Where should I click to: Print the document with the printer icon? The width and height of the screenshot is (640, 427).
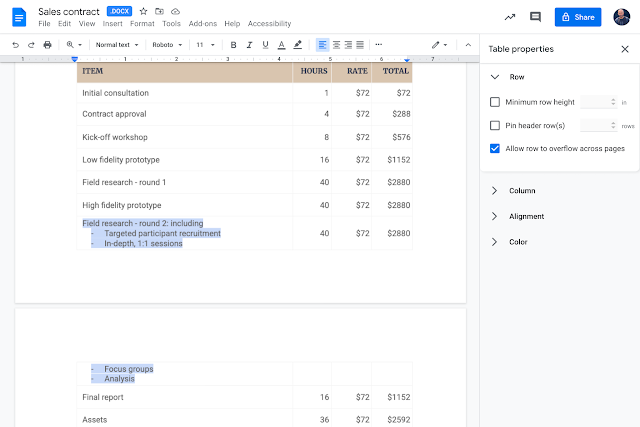coord(47,45)
